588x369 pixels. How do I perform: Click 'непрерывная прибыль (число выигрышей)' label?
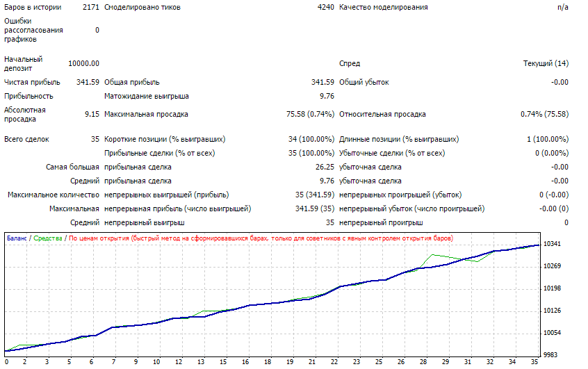[177, 208]
